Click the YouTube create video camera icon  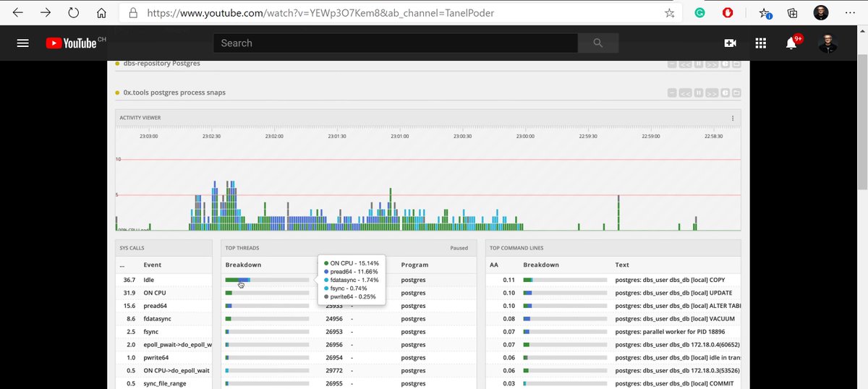pyautogui.click(x=730, y=43)
